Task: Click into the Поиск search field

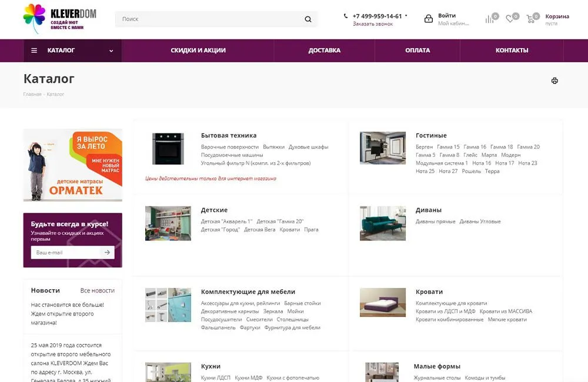Action: (x=209, y=19)
